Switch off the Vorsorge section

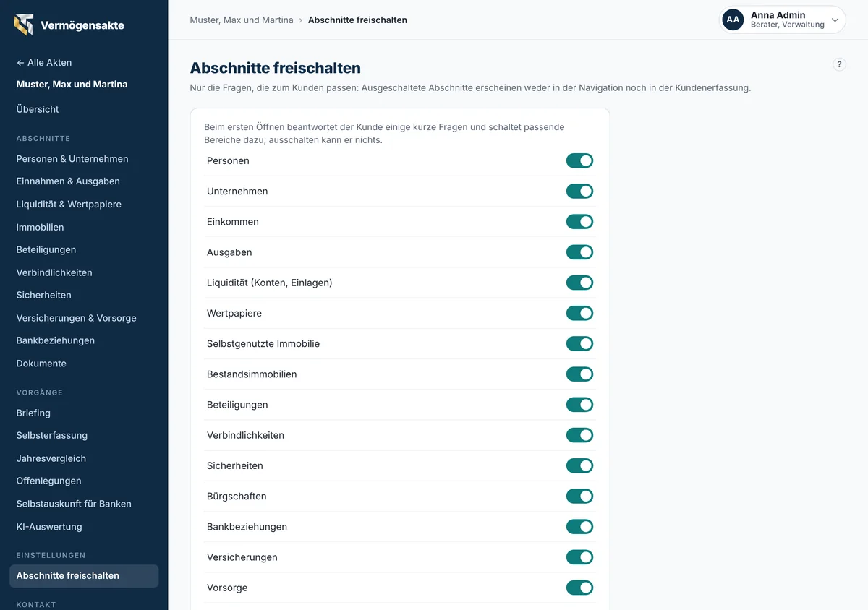click(579, 588)
